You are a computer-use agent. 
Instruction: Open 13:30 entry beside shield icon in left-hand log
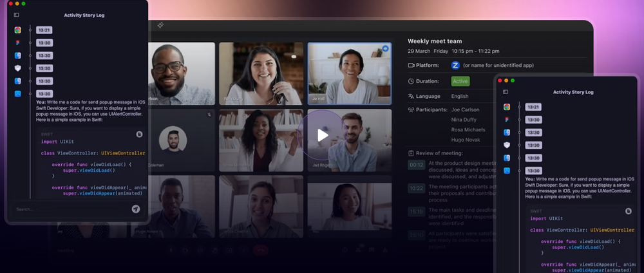(x=44, y=68)
